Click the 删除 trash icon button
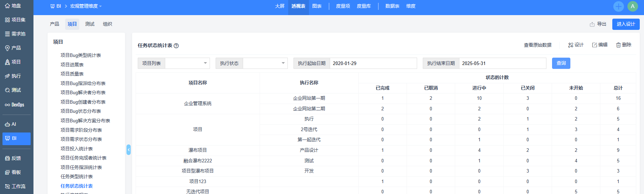The width and height of the screenshot is (644, 194). click(624, 45)
